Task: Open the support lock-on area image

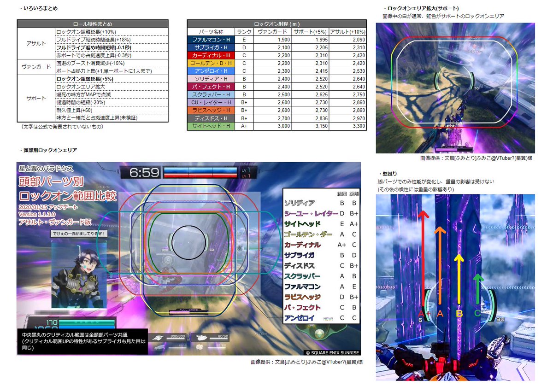Action: (455, 88)
